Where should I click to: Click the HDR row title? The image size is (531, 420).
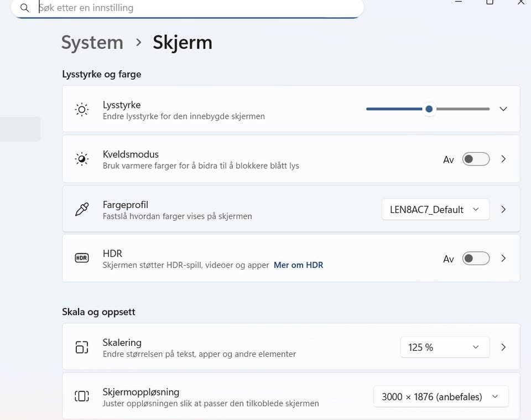[x=112, y=253]
